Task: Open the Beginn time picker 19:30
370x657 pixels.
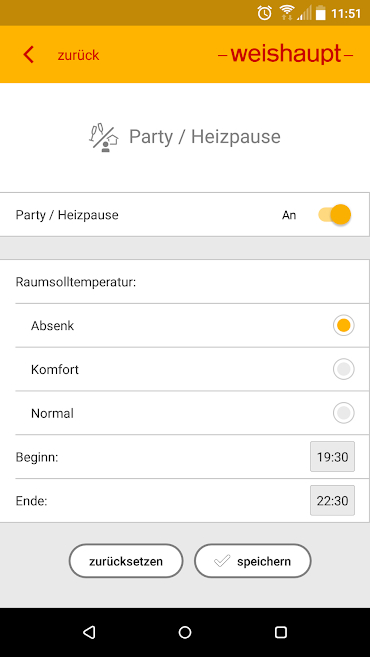Action: pos(332,457)
